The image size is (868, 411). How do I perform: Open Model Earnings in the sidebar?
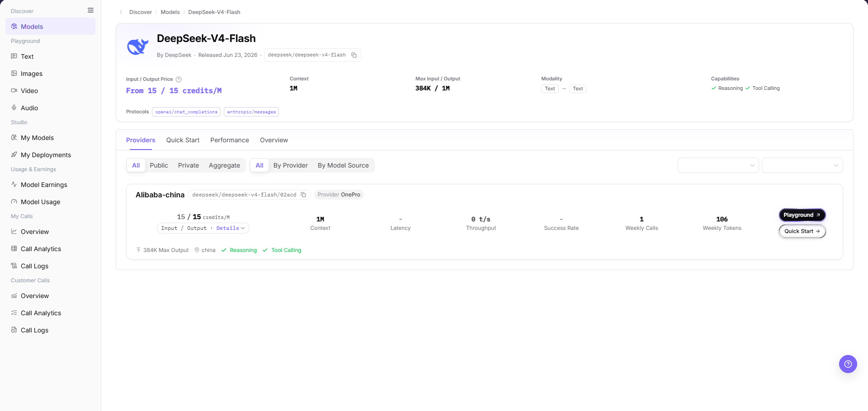(50, 185)
